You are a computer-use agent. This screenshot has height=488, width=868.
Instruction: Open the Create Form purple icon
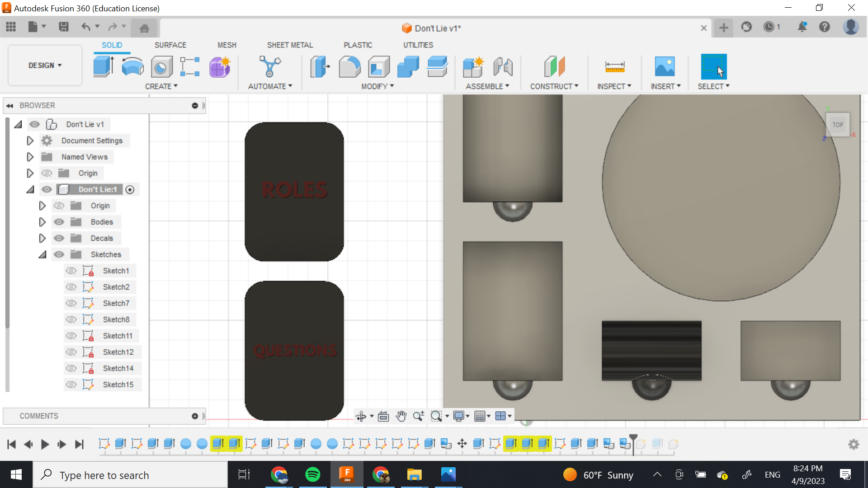click(220, 66)
